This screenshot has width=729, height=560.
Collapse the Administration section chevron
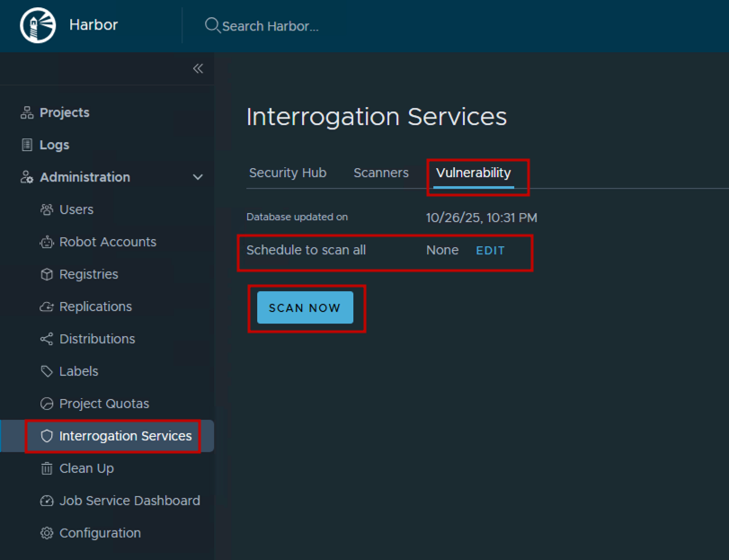198,177
